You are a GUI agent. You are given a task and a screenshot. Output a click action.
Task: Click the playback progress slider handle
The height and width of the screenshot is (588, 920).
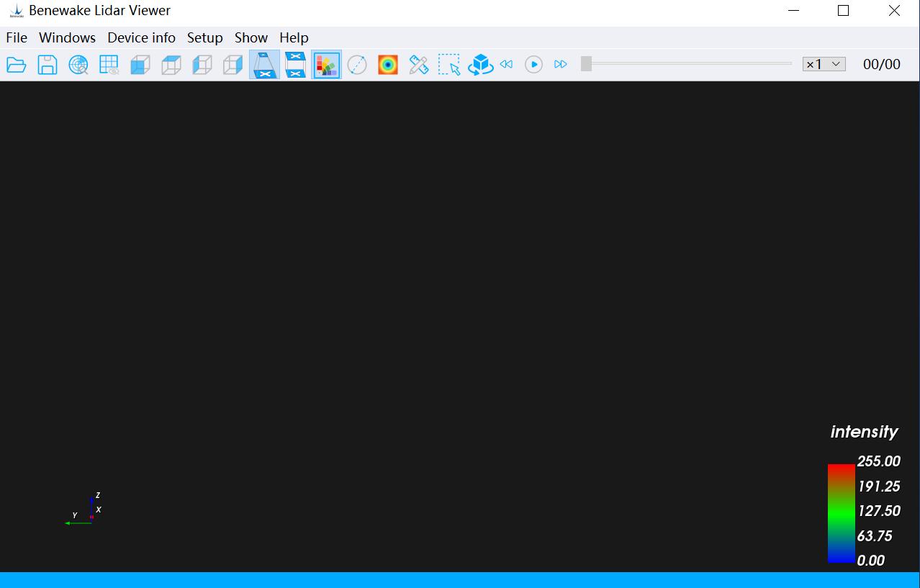tap(586, 64)
